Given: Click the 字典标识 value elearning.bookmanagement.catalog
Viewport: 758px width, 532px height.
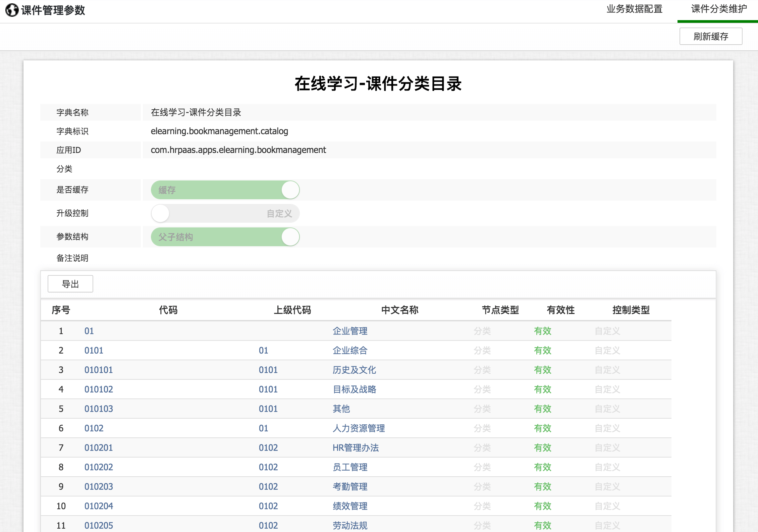Looking at the screenshot, I should (219, 131).
